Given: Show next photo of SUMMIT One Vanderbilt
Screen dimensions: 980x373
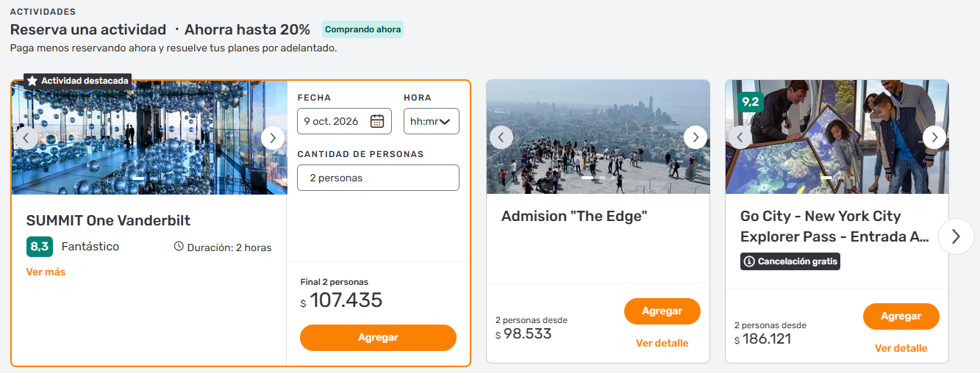Looking at the screenshot, I should [273, 137].
